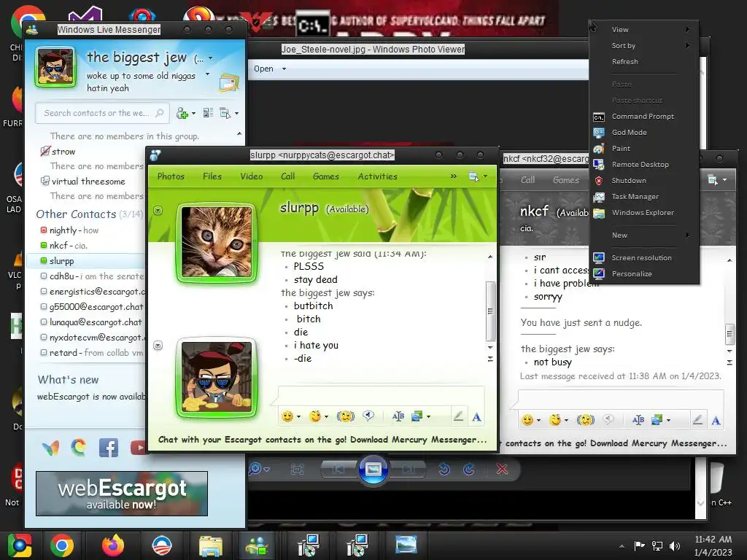Select Personalize in context menu

(631, 274)
